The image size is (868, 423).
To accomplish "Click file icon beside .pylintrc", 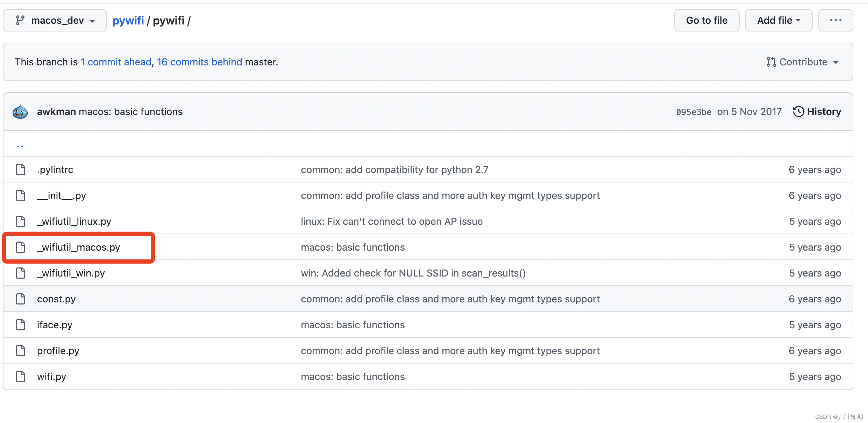I will pyautogui.click(x=21, y=170).
